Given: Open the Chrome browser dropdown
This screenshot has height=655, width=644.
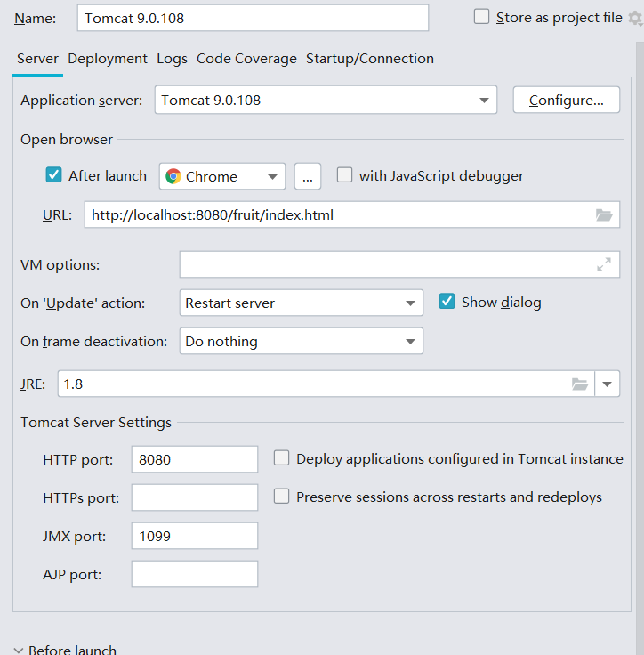Looking at the screenshot, I should coord(222,176).
